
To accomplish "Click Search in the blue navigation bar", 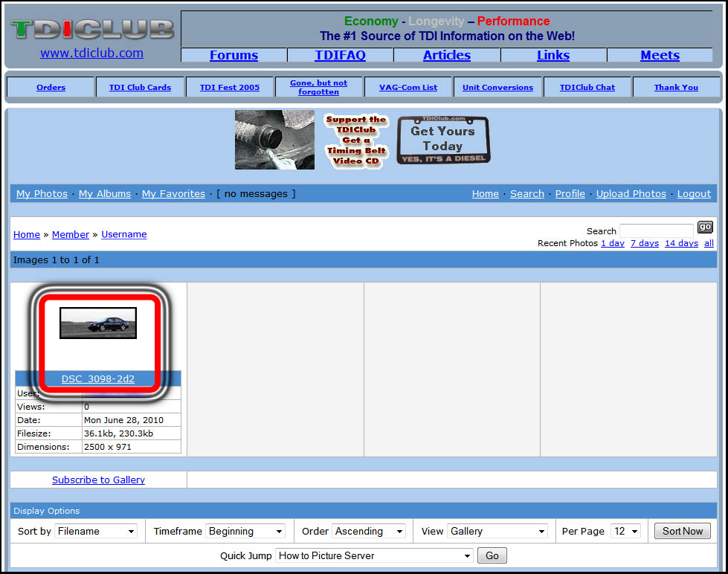I will [x=527, y=193].
